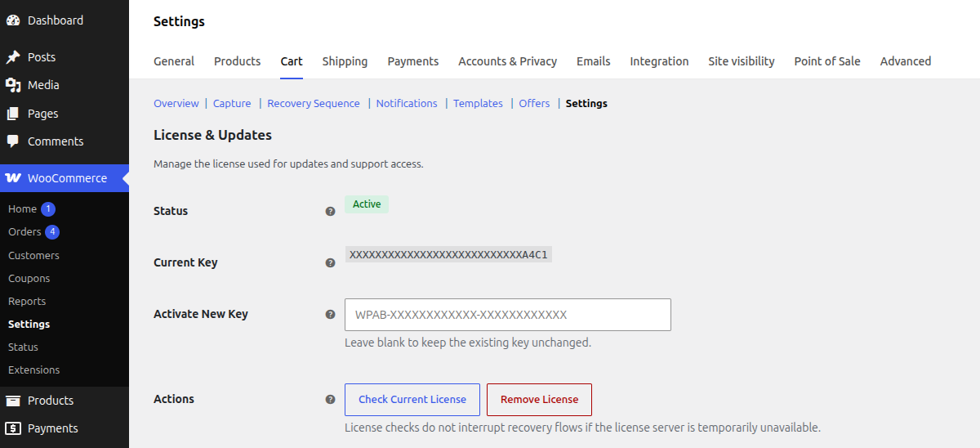Image resolution: width=980 pixels, height=448 pixels.
Task: Click the green Active status badge
Action: coord(367,204)
